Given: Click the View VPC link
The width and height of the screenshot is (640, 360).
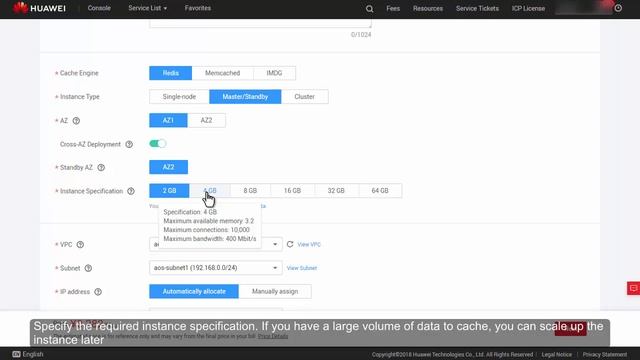Looking at the screenshot, I should (x=309, y=244).
